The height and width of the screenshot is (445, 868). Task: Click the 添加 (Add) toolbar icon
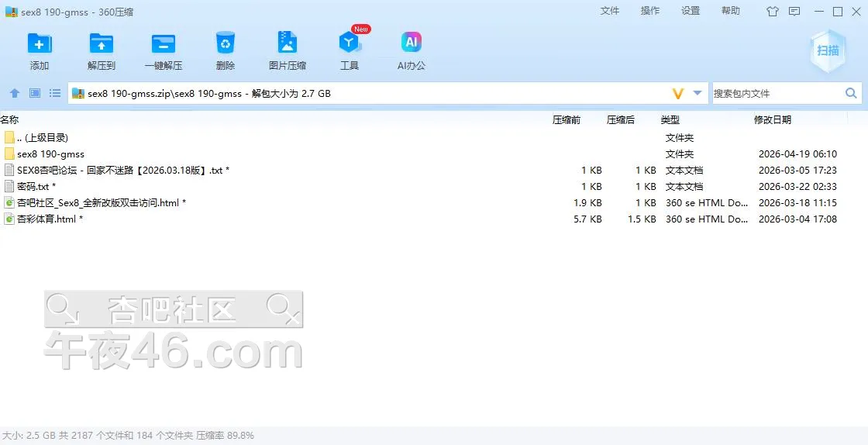tap(39, 43)
